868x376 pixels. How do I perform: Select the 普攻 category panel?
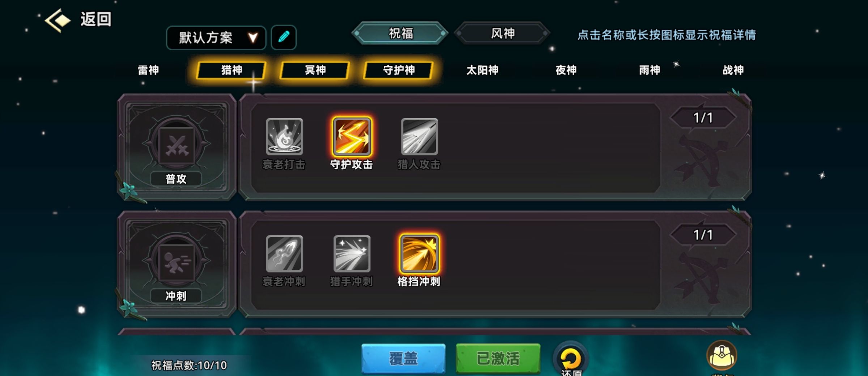click(176, 147)
